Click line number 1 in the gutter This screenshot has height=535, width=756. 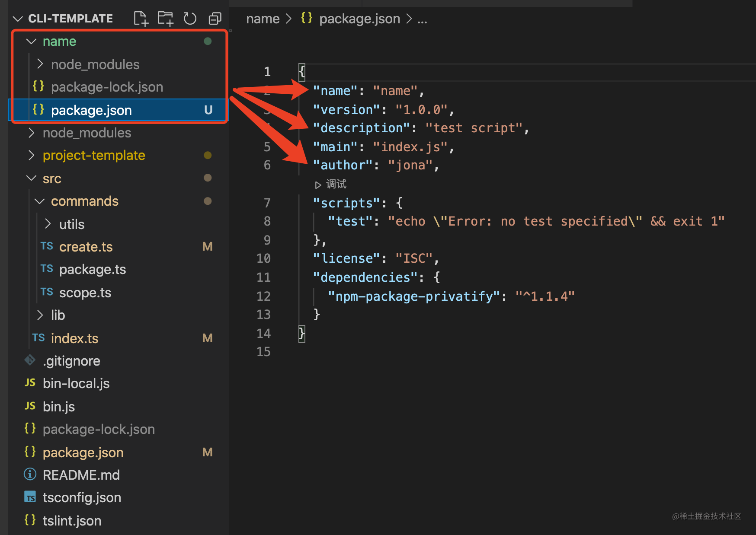pyautogui.click(x=267, y=72)
